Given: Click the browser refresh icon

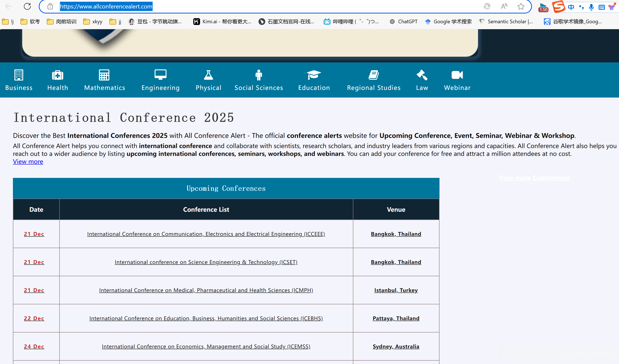Looking at the screenshot, I should [x=27, y=6].
